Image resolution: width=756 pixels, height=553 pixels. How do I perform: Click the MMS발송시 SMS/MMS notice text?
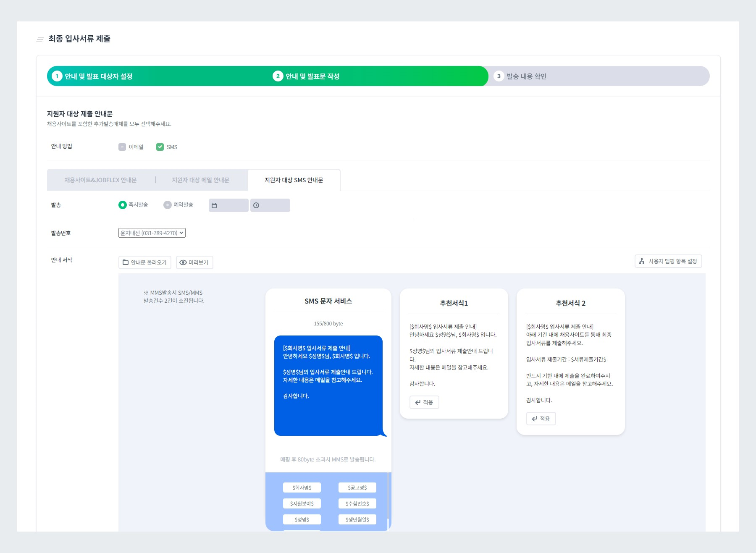[174, 297]
